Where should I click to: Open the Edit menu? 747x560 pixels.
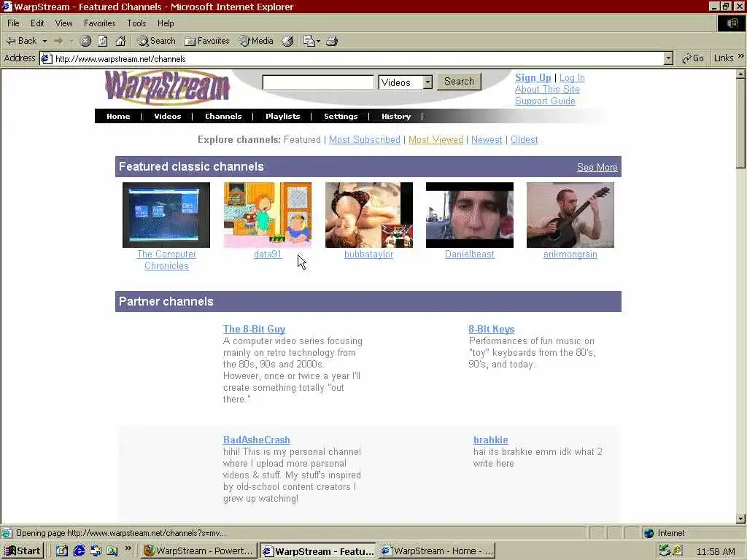(37, 23)
